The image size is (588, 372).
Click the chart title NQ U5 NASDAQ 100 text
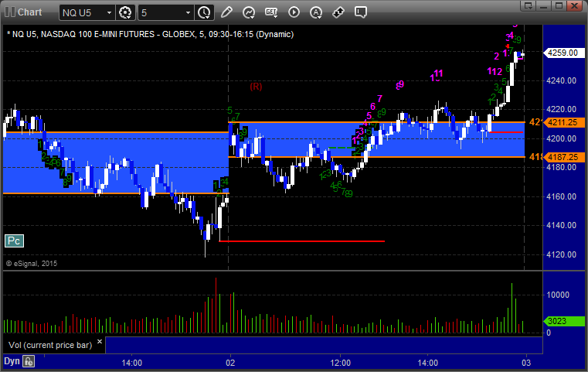150,34
